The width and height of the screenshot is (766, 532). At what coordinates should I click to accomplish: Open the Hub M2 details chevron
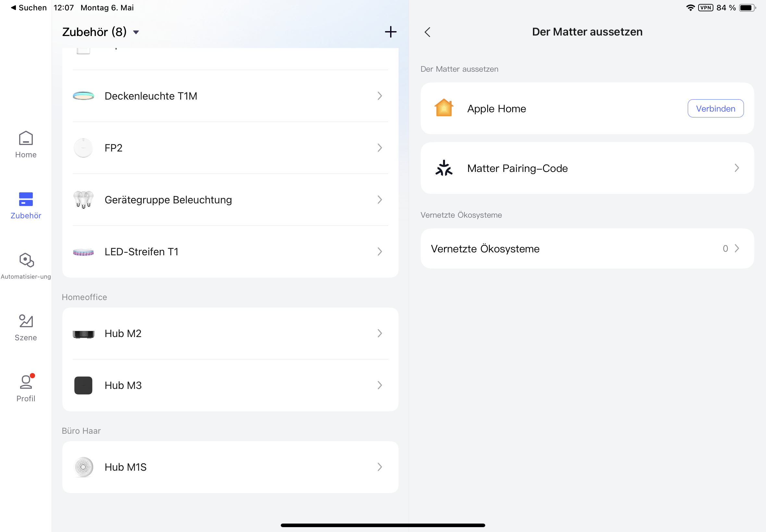coord(379,333)
